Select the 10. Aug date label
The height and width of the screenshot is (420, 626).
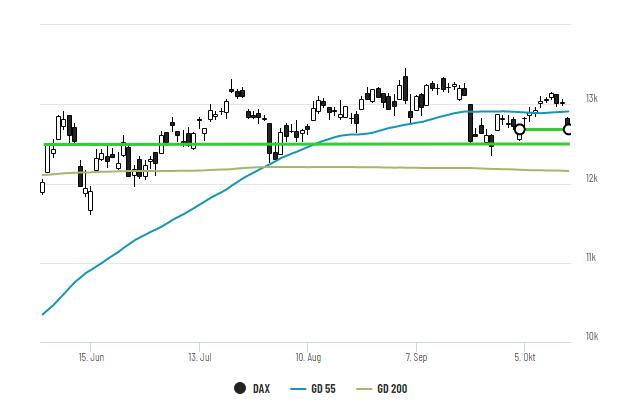click(308, 355)
